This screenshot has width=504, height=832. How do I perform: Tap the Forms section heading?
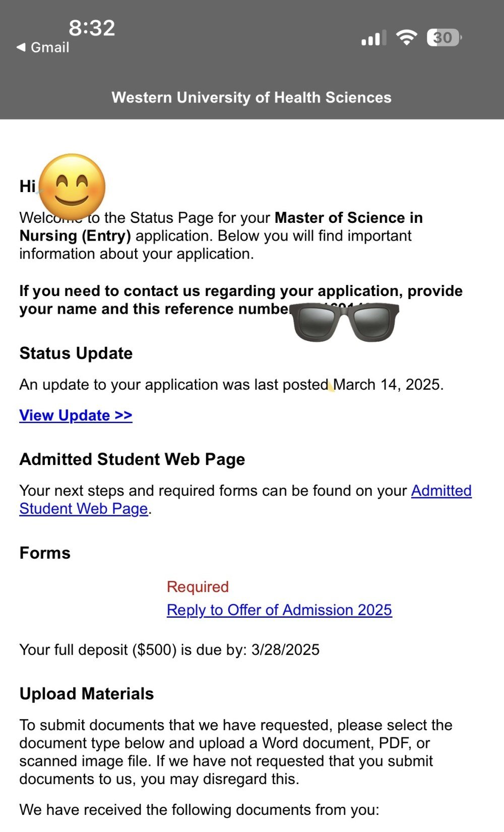tap(45, 553)
